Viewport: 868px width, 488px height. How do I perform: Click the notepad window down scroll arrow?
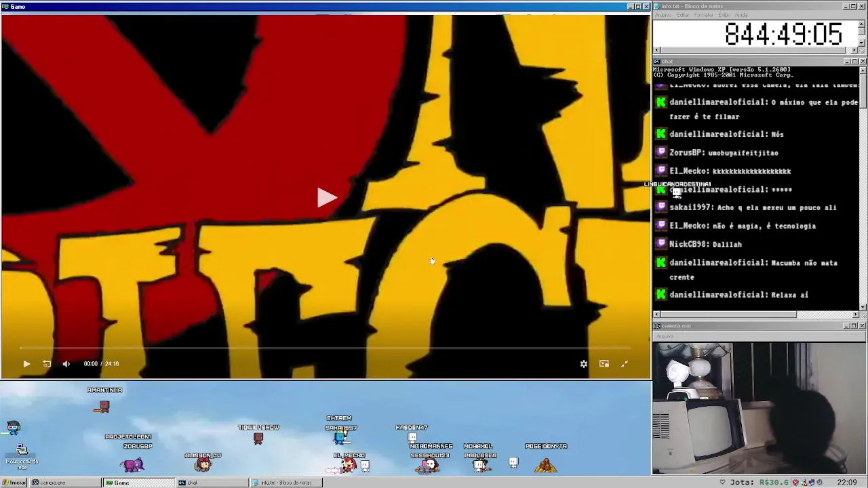coord(863,43)
